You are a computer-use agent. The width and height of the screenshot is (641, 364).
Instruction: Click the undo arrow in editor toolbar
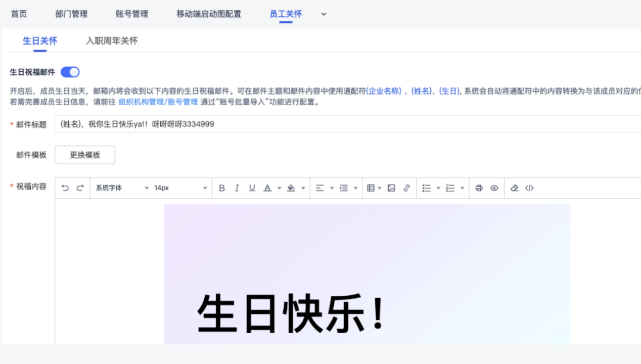65,188
